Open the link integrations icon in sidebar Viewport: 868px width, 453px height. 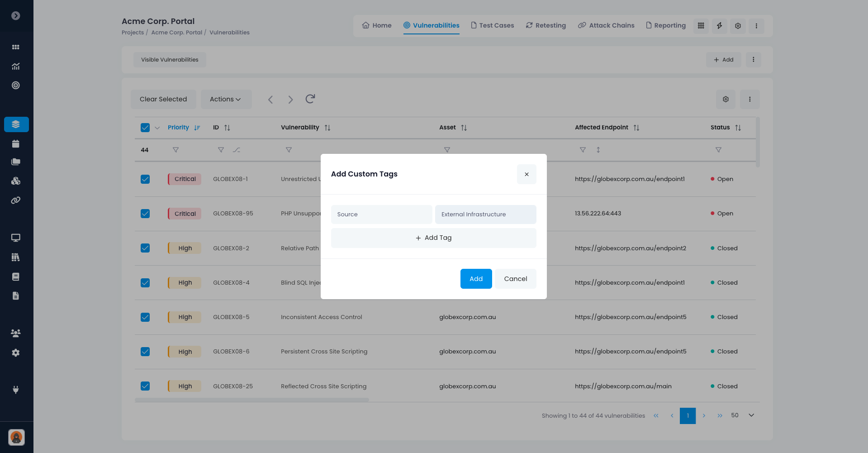tap(16, 200)
